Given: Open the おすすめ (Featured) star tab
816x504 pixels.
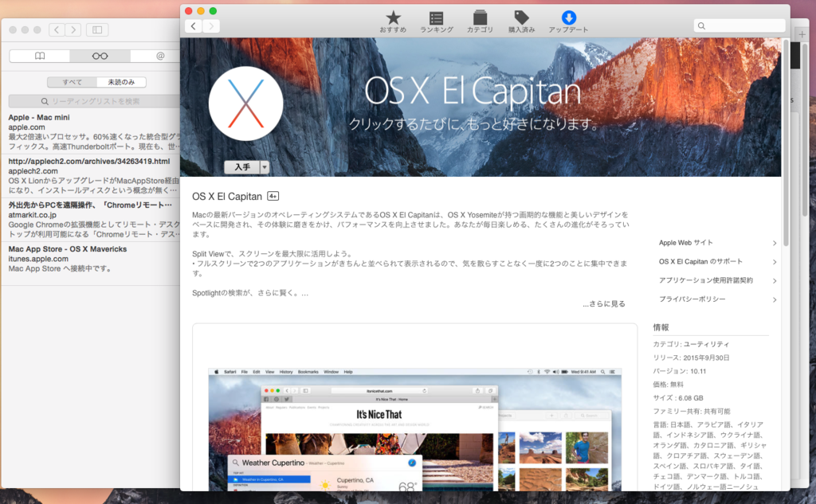Looking at the screenshot, I should (x=393, y=22).
